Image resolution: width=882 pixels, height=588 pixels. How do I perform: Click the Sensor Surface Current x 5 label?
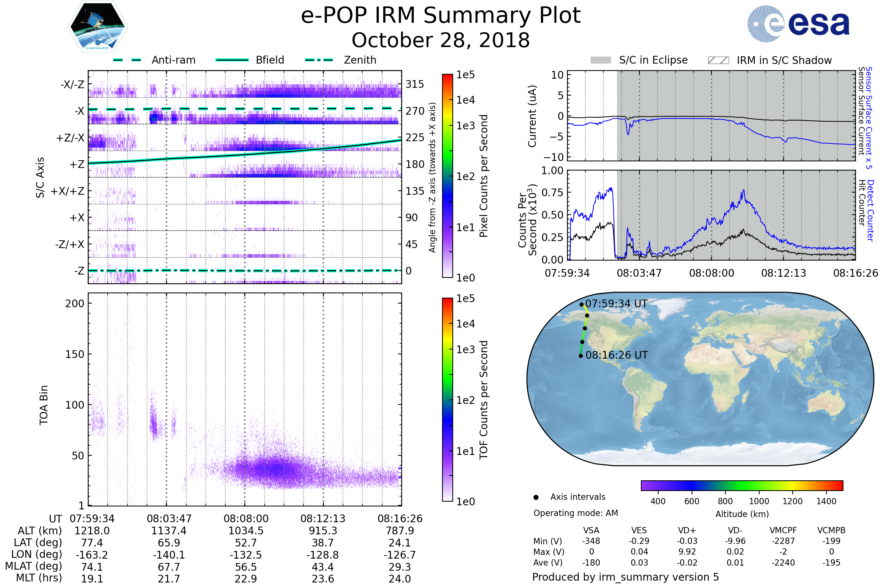click(x=868, y=118)
